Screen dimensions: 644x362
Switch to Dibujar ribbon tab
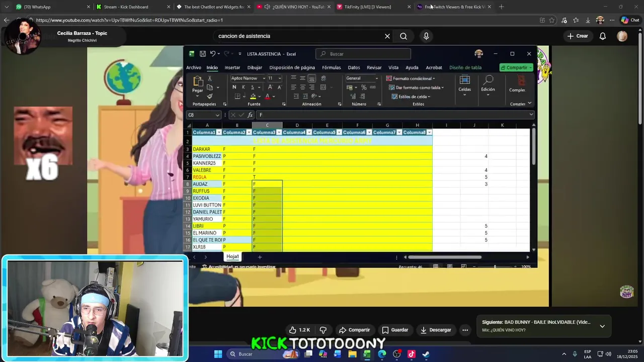click(255, 67)
